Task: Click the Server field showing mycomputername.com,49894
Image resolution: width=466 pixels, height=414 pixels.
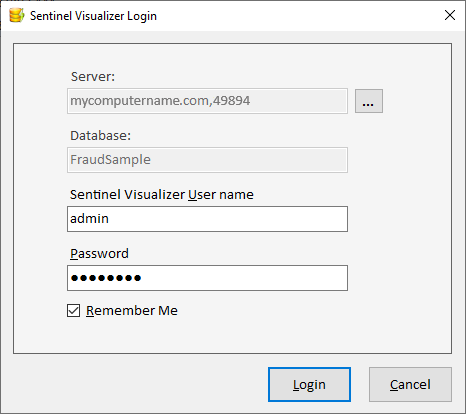Action: pyautogui.click(x=207, y=101)
